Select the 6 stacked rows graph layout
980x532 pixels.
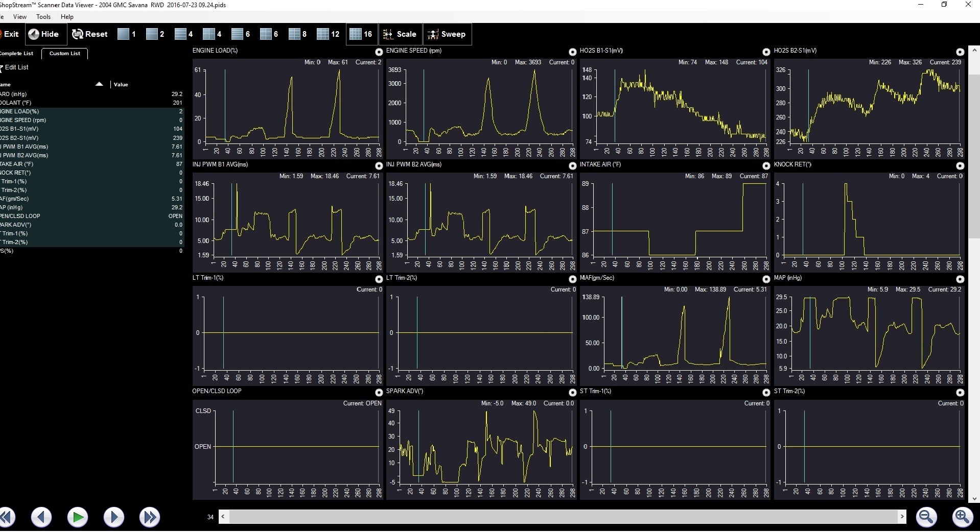(241, 34)
